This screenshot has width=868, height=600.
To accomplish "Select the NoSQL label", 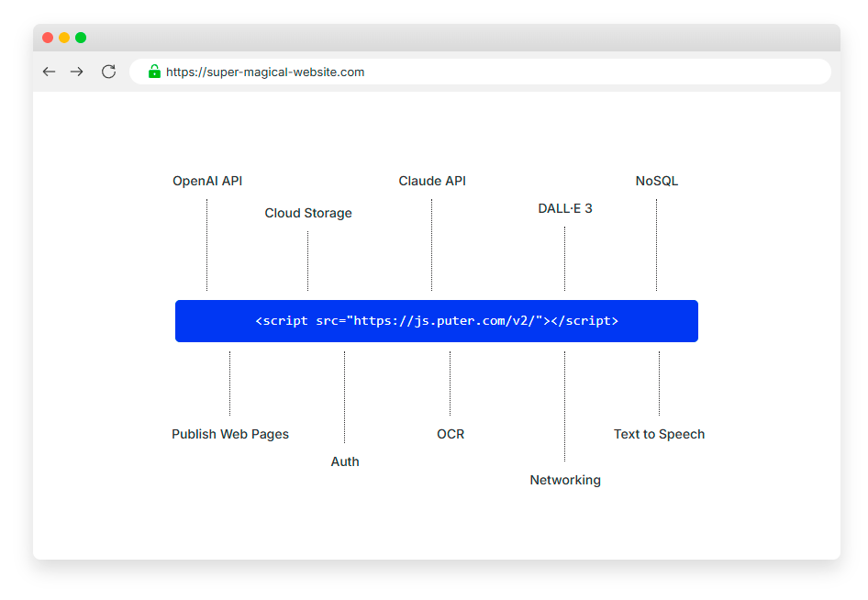I will (x=657, y=181).
